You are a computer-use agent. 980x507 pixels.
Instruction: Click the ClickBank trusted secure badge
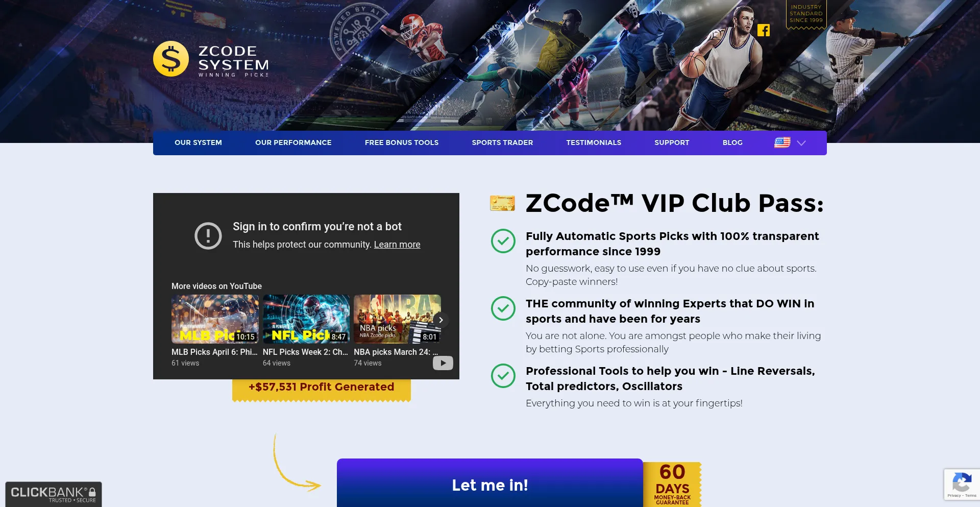tap(54, 494)
